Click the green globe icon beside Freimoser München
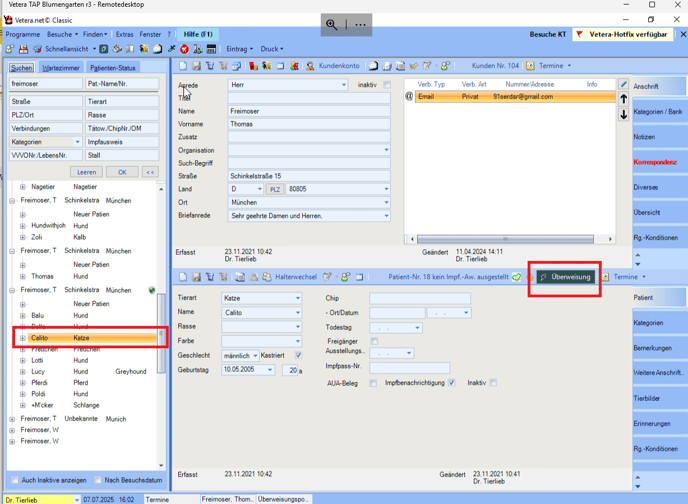Screen dimensions: 688x504 pos(152,290)
